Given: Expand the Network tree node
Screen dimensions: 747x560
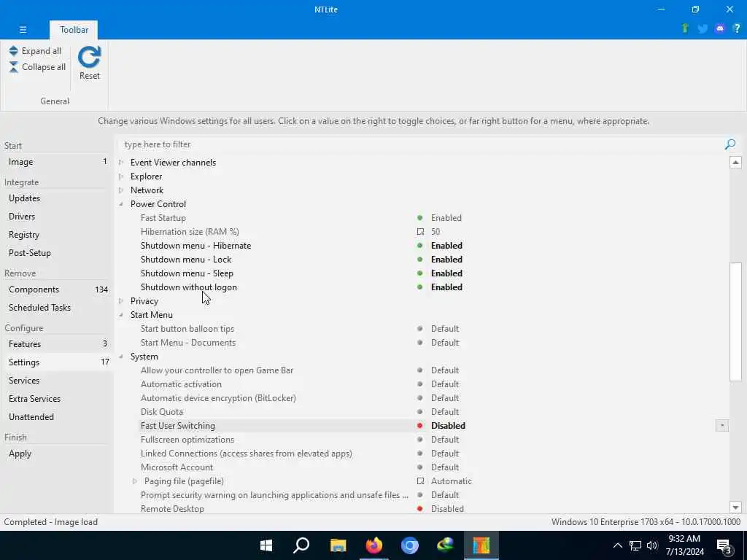Looking at the screenshot, I should pos(121,190).
